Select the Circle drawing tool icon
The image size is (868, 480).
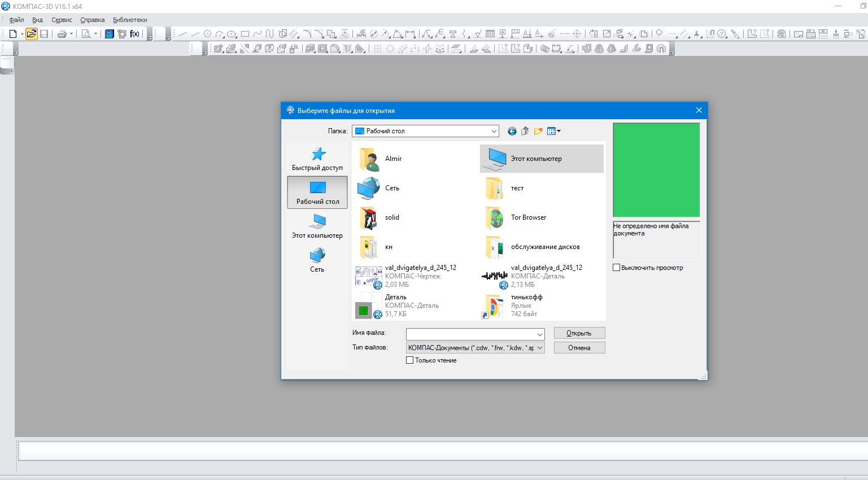tap(207, 34)
